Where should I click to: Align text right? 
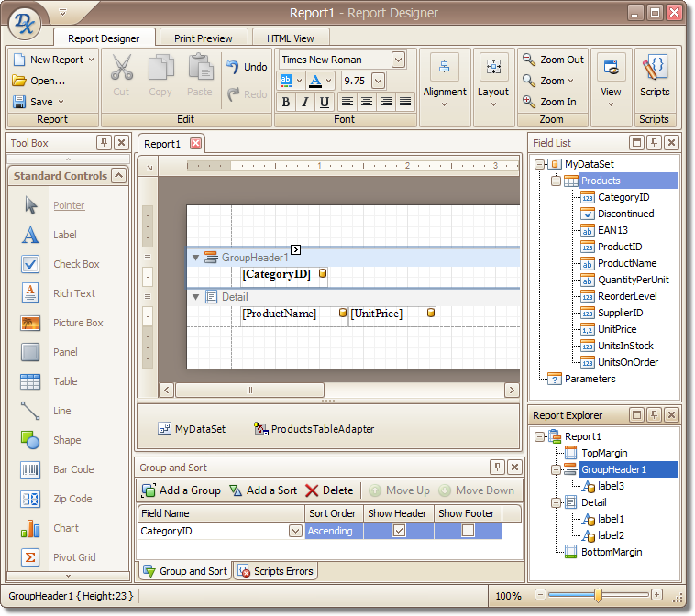click(386, 102)
